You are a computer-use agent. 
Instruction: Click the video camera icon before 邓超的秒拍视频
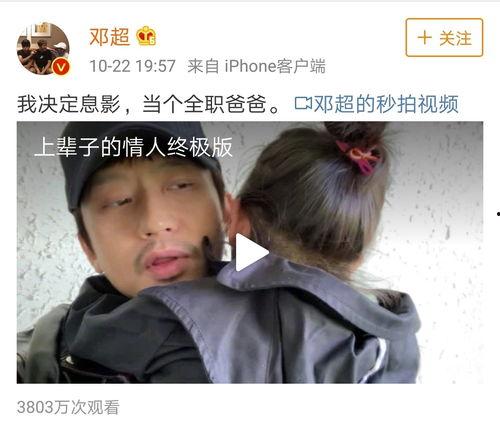click(303, 103)
